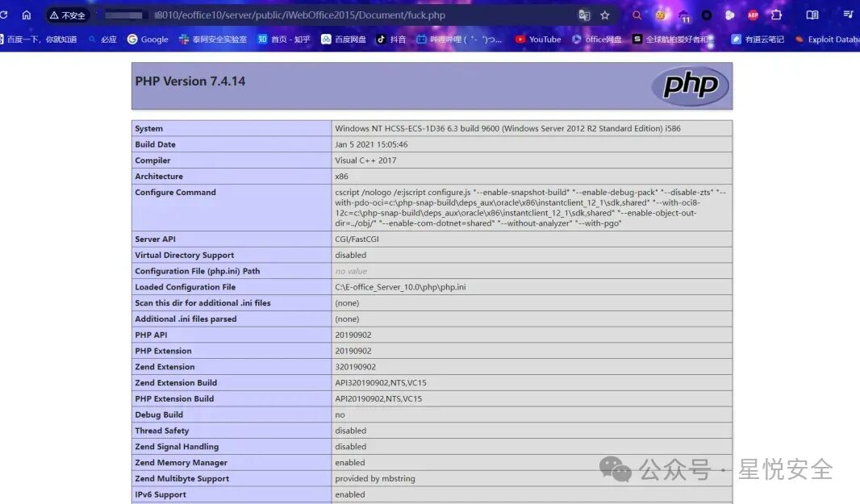Click the 'IPv6 Support' row label
The width and height of the screenshot is (860, 504).
point(161,494)
